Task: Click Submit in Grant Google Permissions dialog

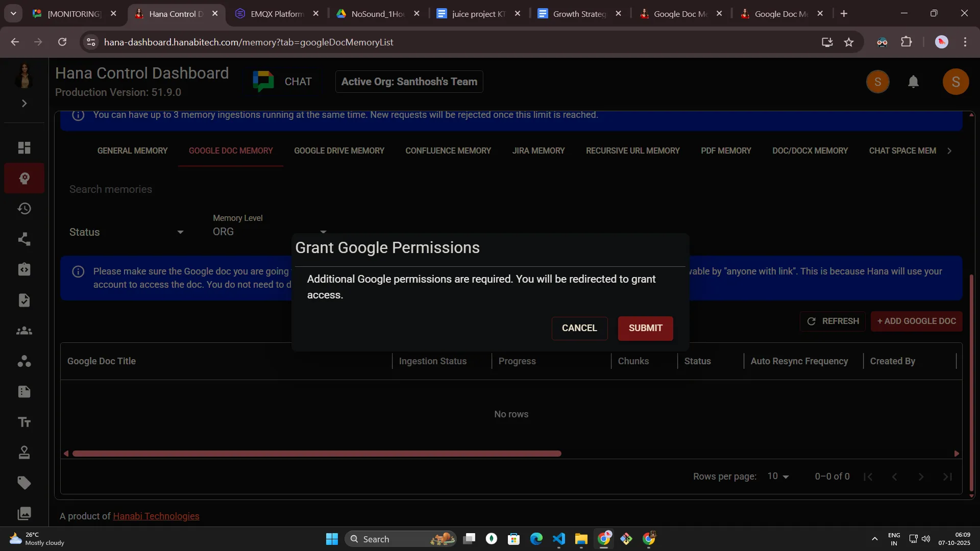Action: (645, 328)
